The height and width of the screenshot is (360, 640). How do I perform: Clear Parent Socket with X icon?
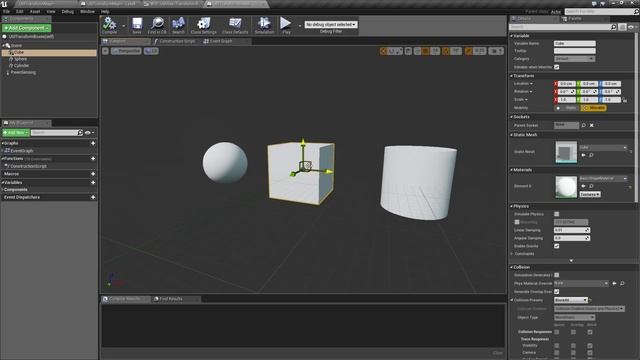tap(591, 125)
